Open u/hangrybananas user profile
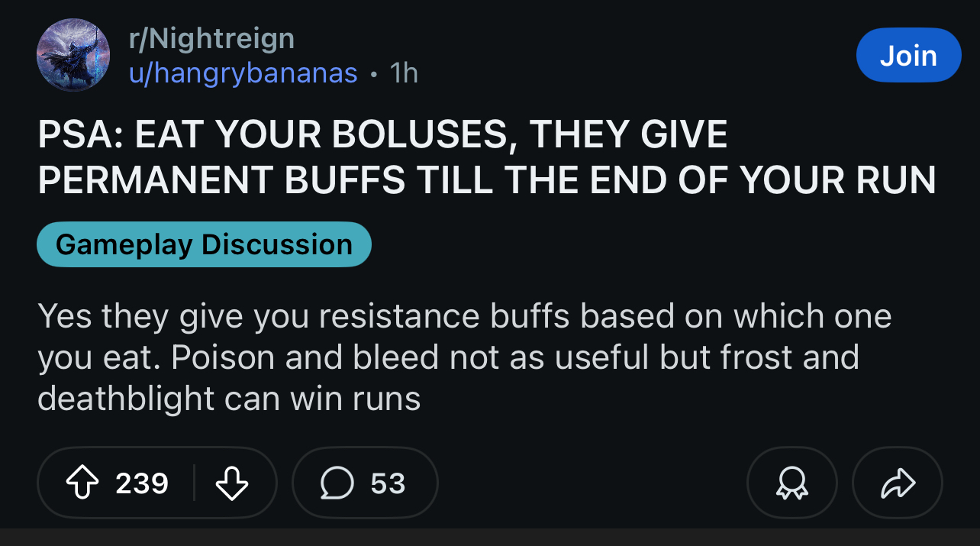 243,73
